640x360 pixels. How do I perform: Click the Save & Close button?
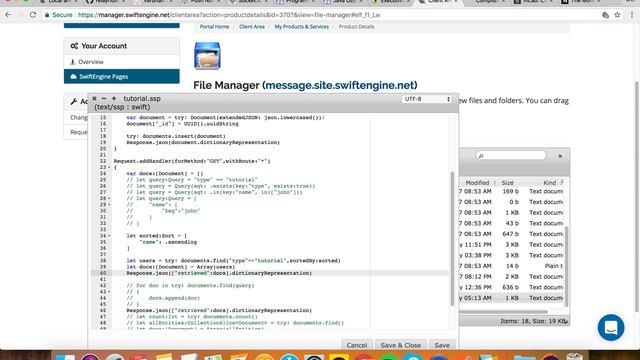401,345
